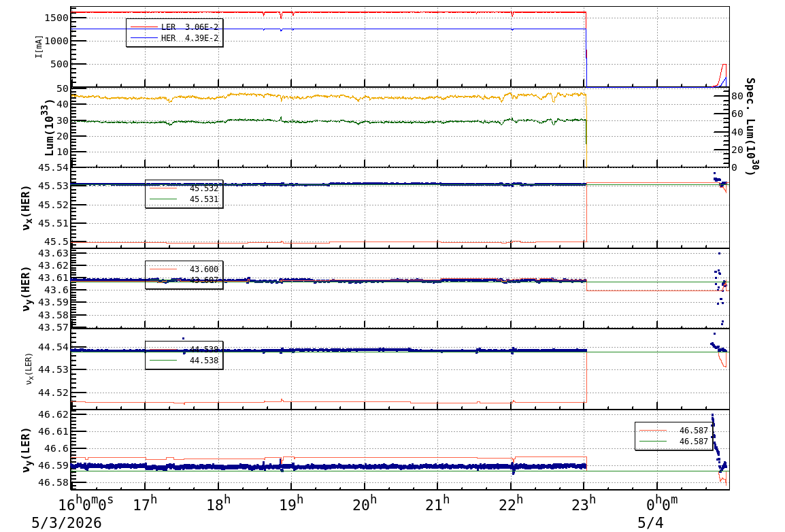The width and height of the screenshot is (785, 532).
Task: Click the 45.532 legend value
Action: click(x=204, y=188)
